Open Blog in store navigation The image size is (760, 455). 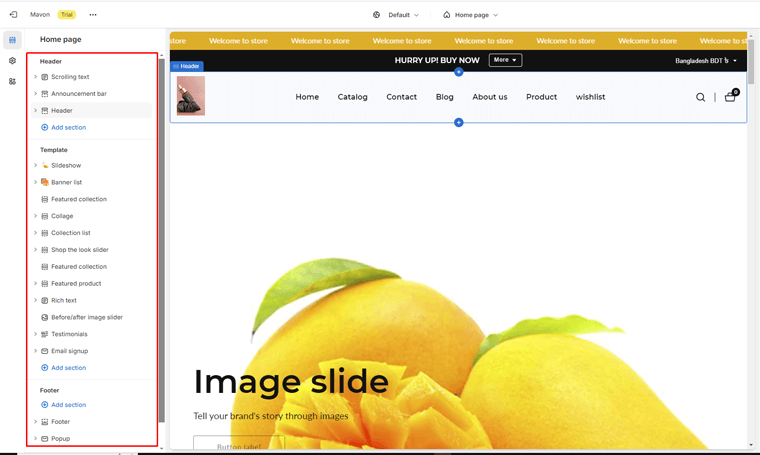[444, 97]
